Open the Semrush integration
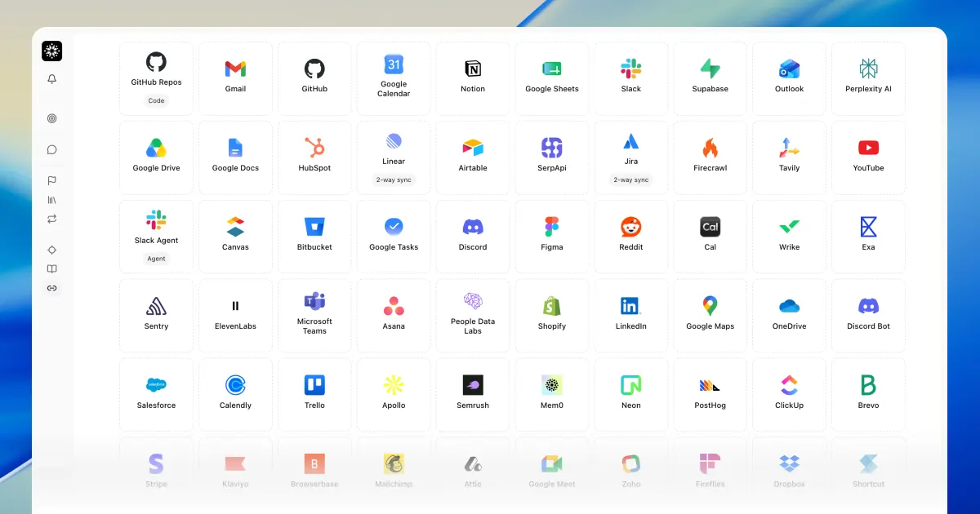 tap(473, 395)
